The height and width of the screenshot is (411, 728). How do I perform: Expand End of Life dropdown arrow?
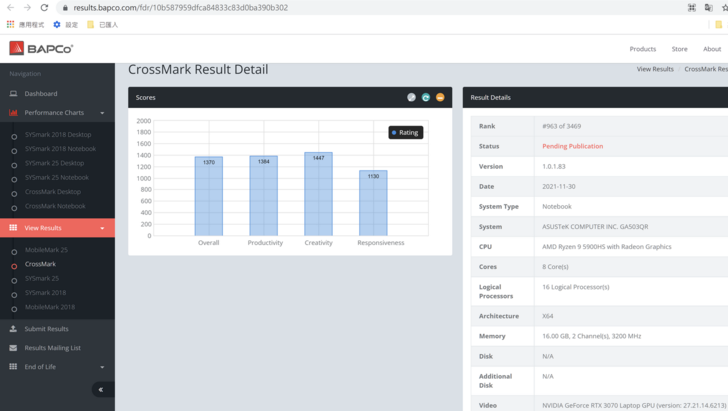coord(102,367)
